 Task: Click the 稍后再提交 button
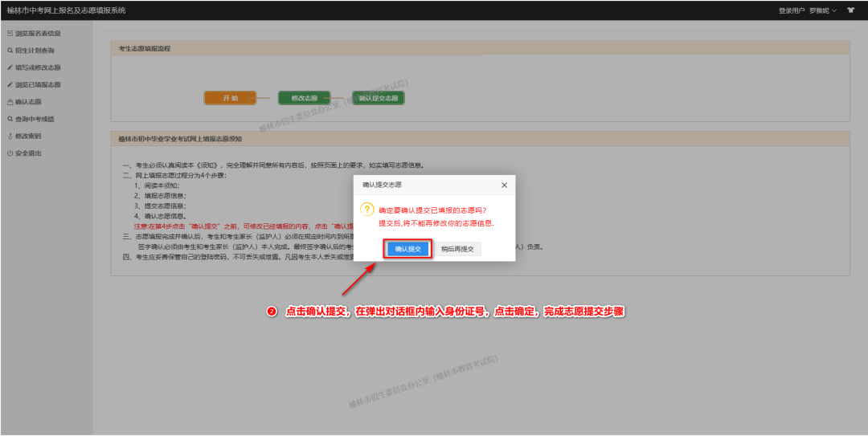point(457,249)
